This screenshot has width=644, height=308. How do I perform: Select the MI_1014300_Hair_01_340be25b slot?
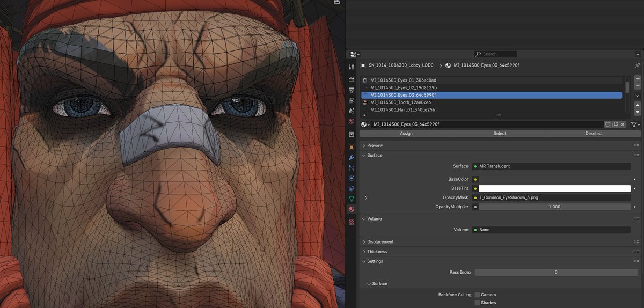tap(492, 109)
